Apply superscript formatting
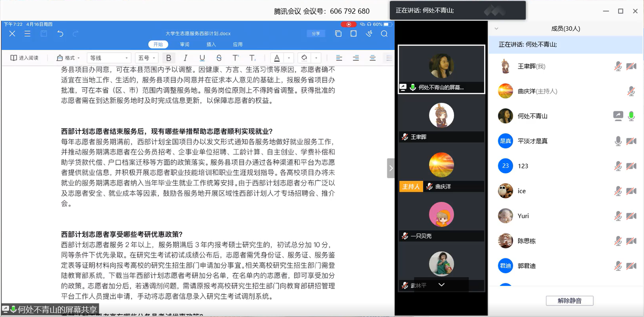The height and width of the screenshot is (317, 644). [x=236, y=58]
